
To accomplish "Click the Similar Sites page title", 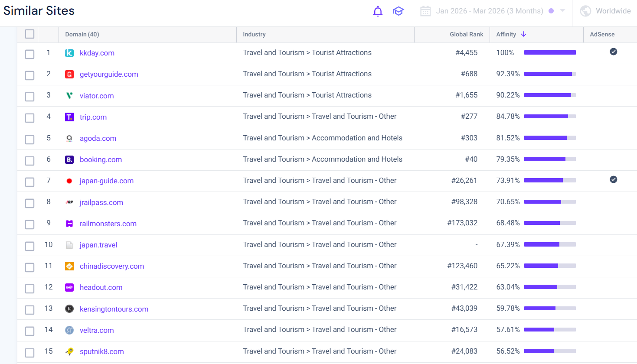I will coord(39,10).
